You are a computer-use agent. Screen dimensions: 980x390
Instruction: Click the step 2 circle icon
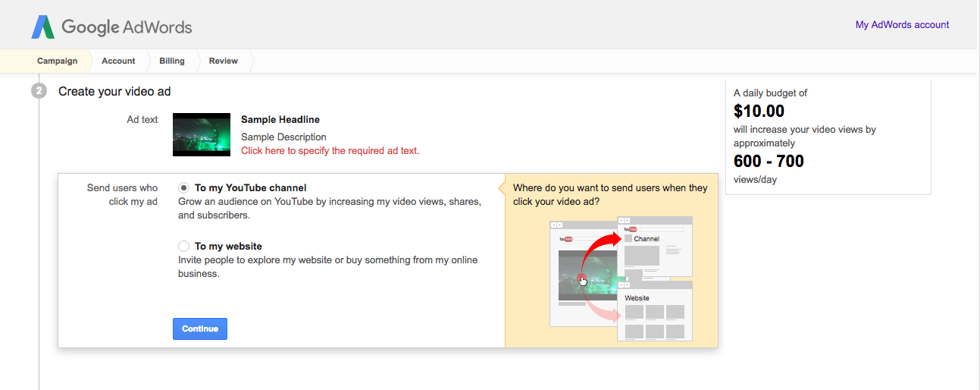click(x=39, y=91)
